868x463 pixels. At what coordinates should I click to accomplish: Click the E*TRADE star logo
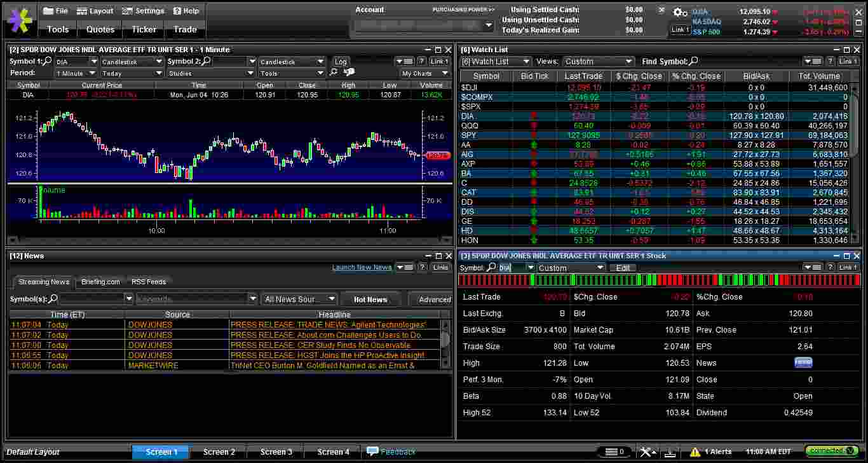(20, 20)
